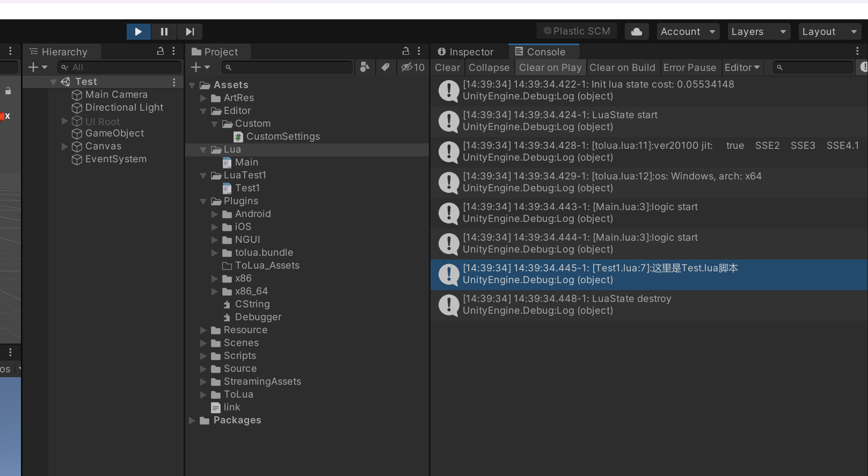
Task: Advance one frame with the Step button
Action: 190,32
